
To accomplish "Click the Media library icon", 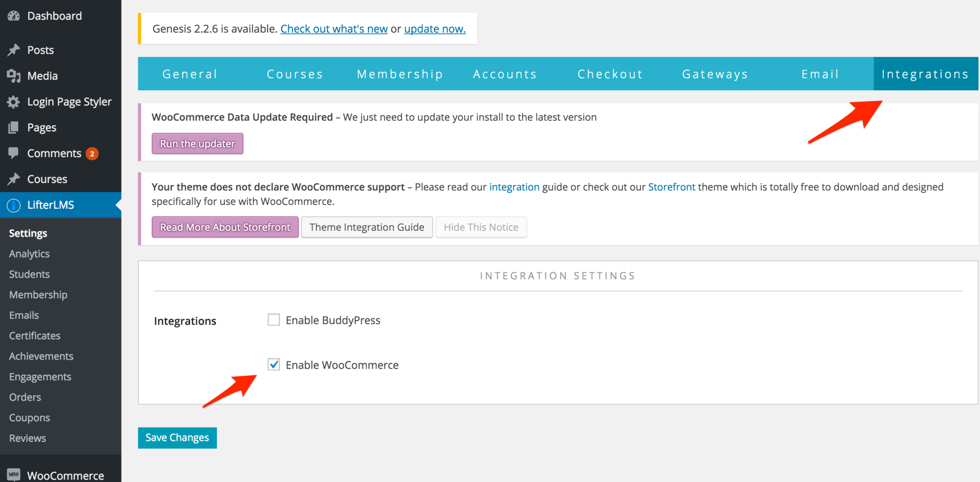I will [14, 76].
